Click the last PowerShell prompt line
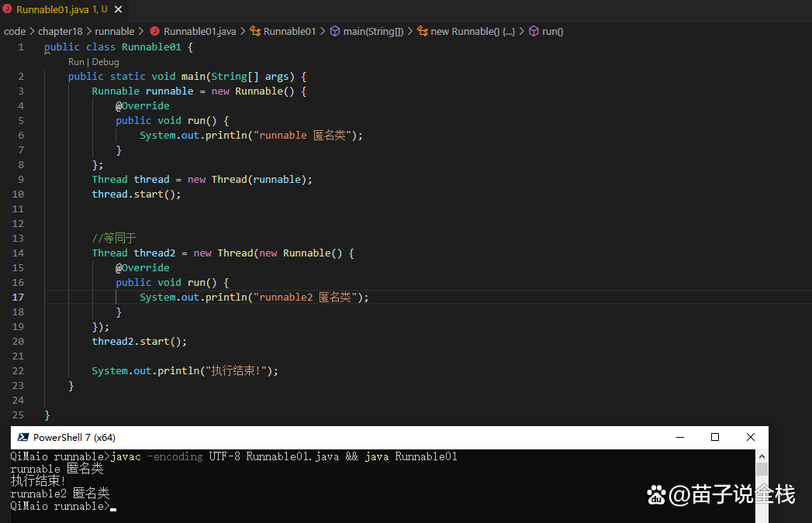The height and width of the screenshot is (523, 812). (60, 506)
